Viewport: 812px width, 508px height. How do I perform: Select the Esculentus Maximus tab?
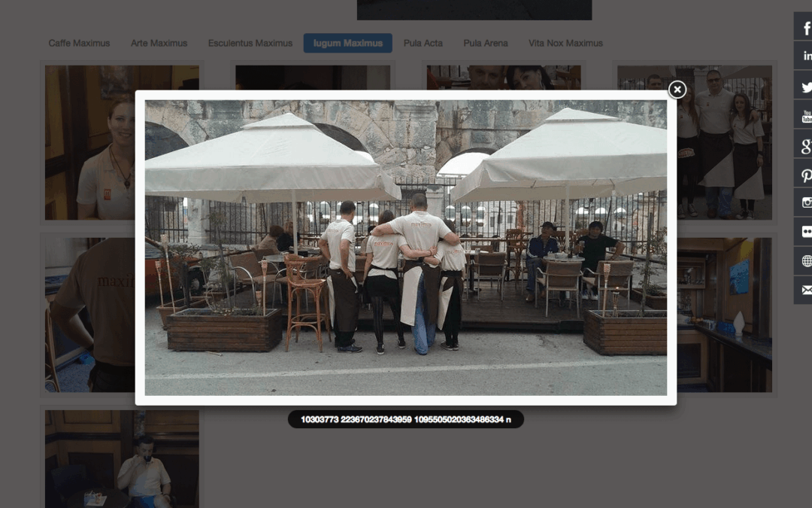click(x=250, y=43)
